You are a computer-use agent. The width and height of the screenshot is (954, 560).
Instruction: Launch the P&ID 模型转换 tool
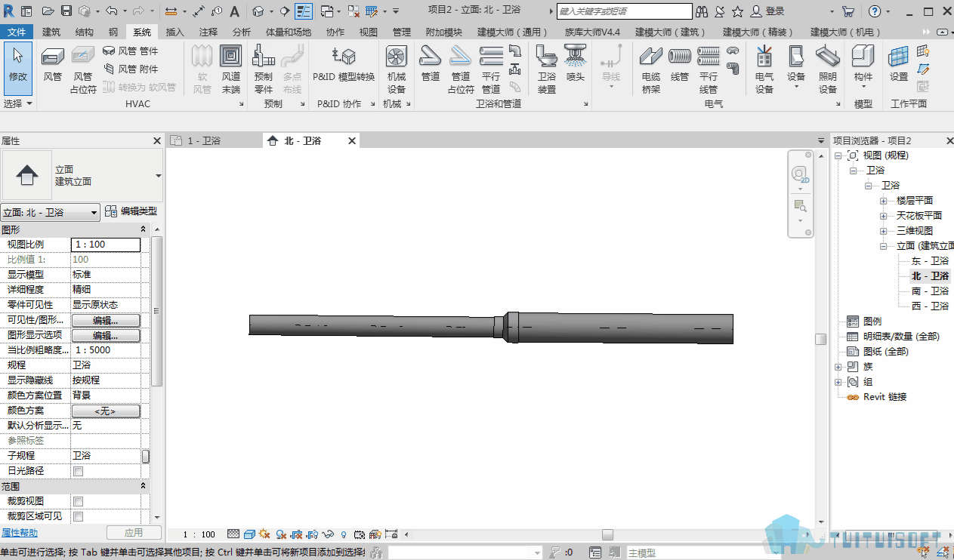(x=344, y=63)
